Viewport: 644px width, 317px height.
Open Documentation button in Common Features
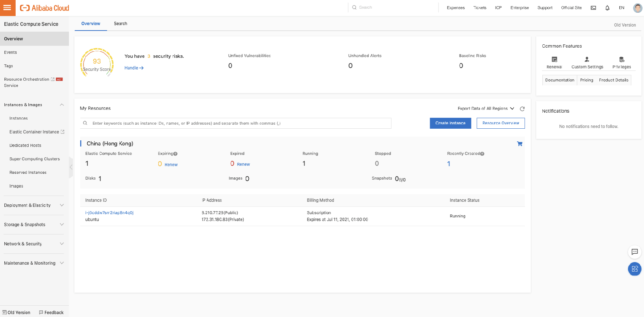(x=559, y=80)
